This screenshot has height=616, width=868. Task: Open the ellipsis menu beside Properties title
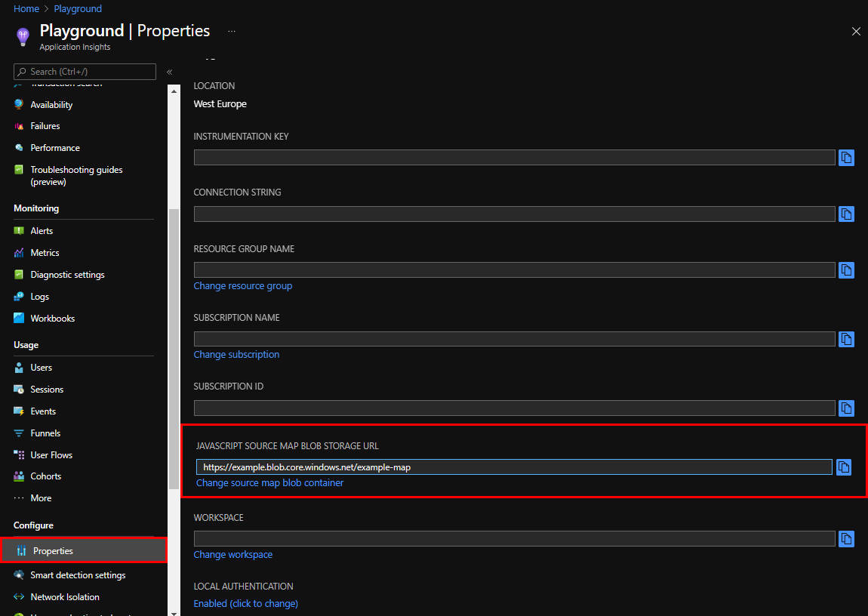[x=232, y=32]
